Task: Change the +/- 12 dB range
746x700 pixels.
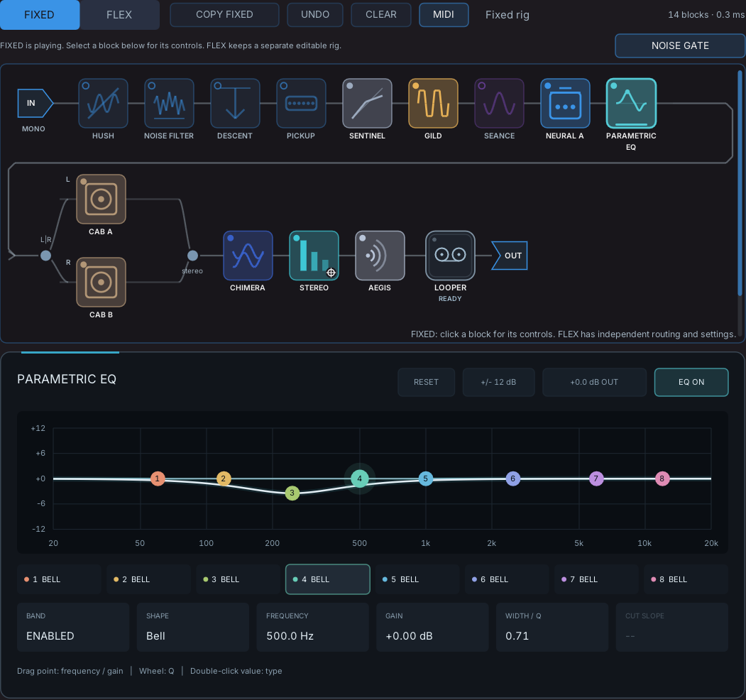Action: [498, 382]
